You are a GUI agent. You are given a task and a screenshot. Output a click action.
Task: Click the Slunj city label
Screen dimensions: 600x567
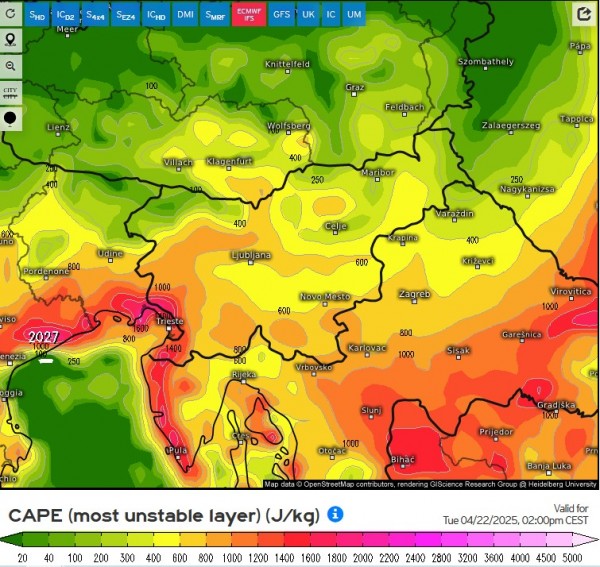(x=371, y=410)
